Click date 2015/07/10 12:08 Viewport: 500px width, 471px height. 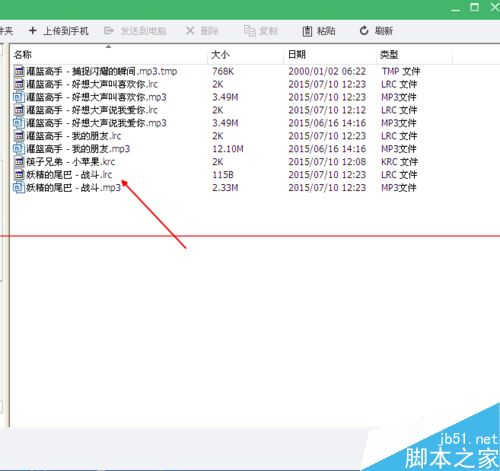point(327,162)
